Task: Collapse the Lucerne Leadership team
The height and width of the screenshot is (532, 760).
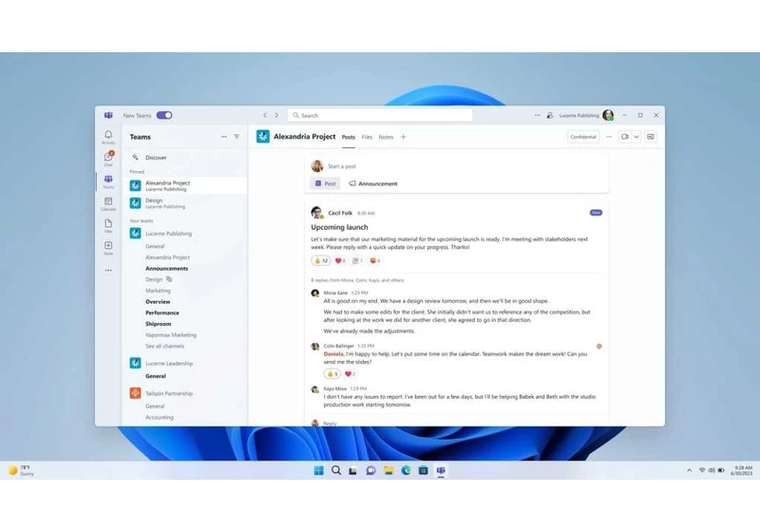Action: coord(169,364)
